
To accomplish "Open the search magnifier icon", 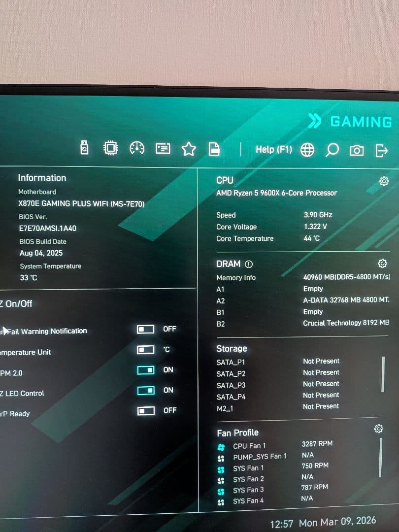I will (x=332, y=150).
